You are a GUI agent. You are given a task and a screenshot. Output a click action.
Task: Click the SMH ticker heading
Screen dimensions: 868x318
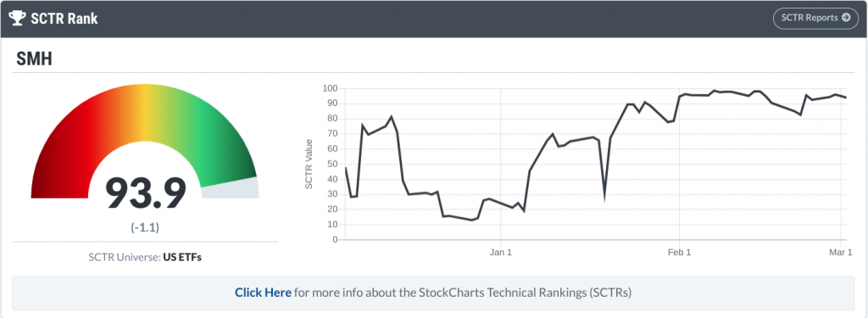tap(34, 59)
